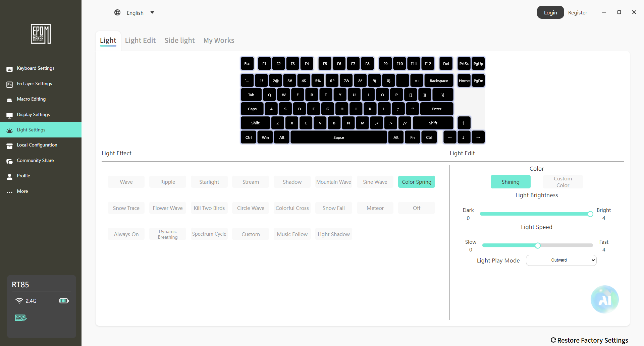Enable Music Follow effect
The image size is (644, 346).
(x=292, y=234)
